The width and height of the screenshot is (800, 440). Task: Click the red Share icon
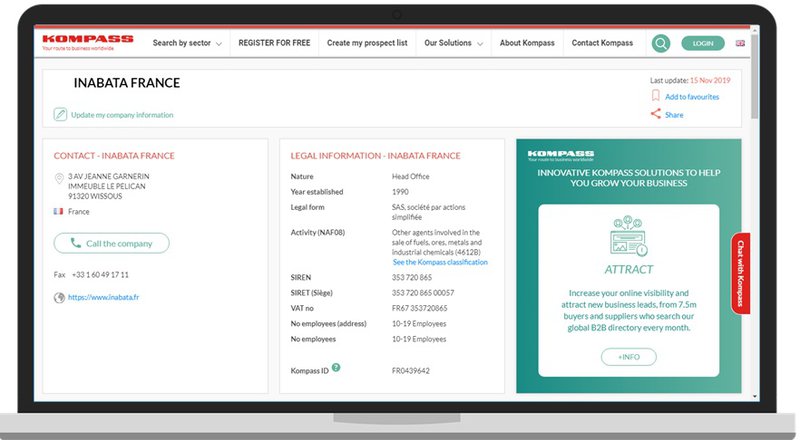point(656,114)
